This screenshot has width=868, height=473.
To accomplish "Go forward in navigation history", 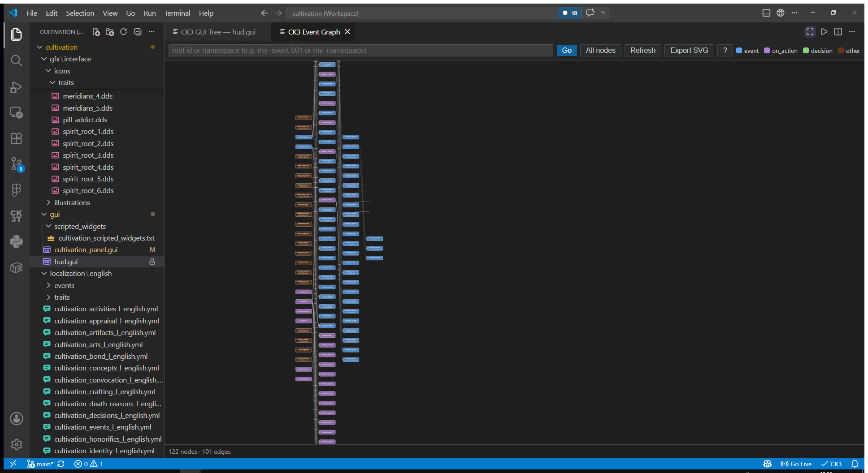I will pos(278,13).
